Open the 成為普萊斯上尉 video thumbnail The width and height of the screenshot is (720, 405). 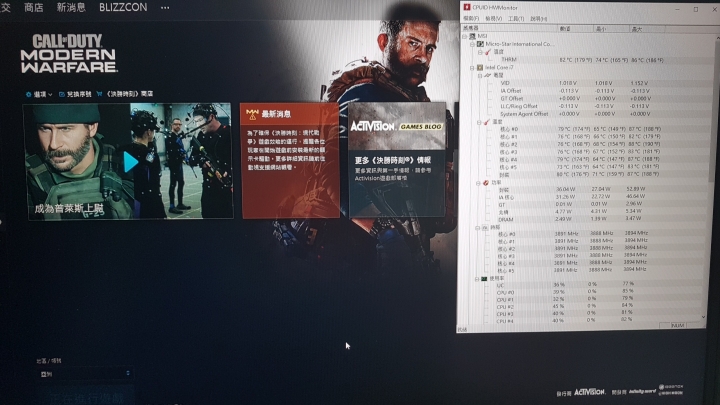[129, 161]
